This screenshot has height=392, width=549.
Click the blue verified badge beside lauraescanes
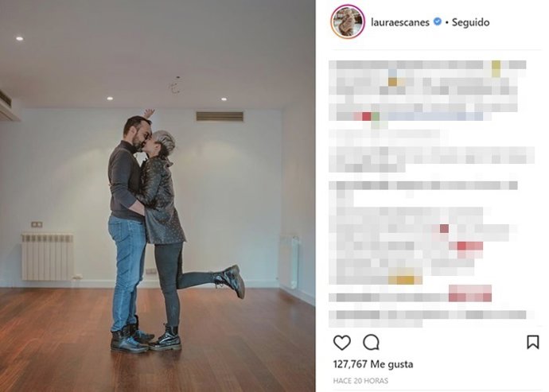tap(438, 21)
